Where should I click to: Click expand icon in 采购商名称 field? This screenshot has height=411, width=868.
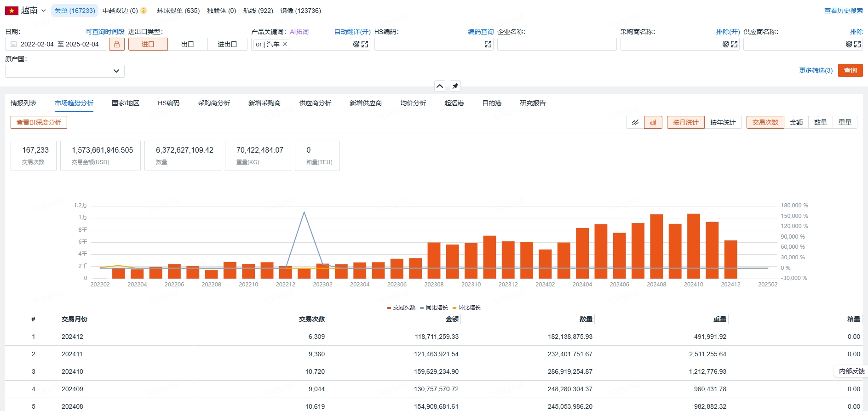click(734, 44)
